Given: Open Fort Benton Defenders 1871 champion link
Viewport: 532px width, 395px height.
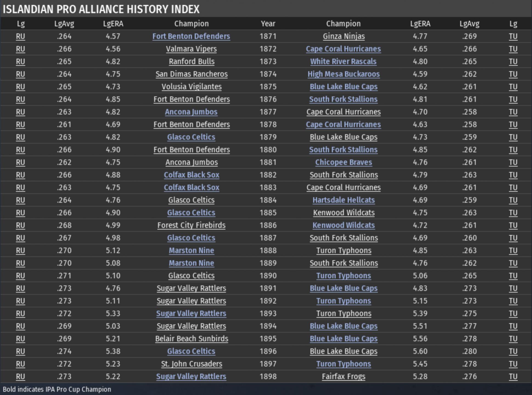Looking at the screenshot, I should (191, 36).
